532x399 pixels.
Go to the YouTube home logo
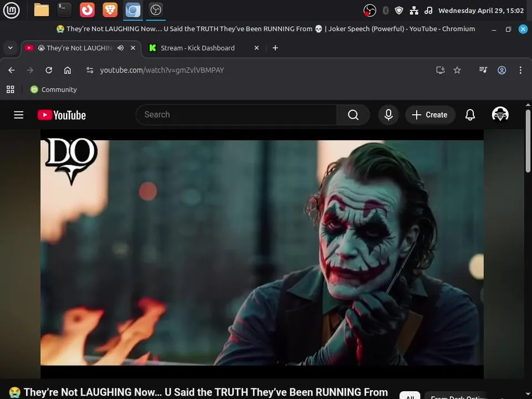[x=62, y=115]
